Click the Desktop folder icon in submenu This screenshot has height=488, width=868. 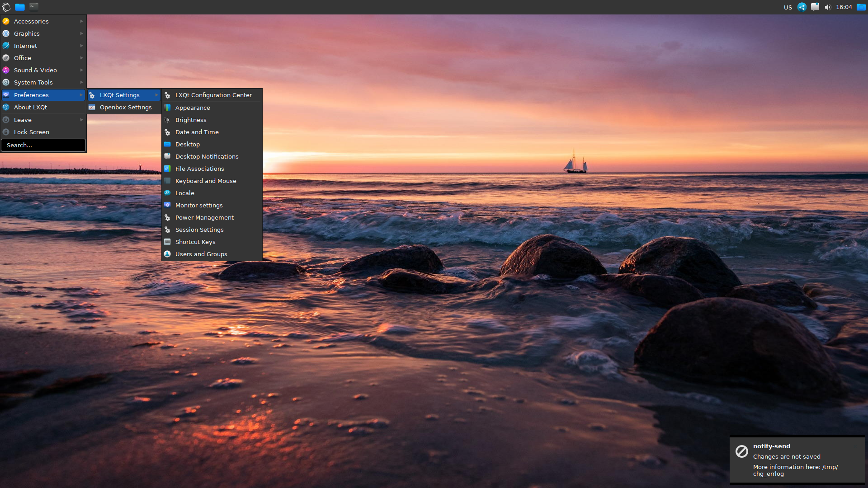click(167, 144)
